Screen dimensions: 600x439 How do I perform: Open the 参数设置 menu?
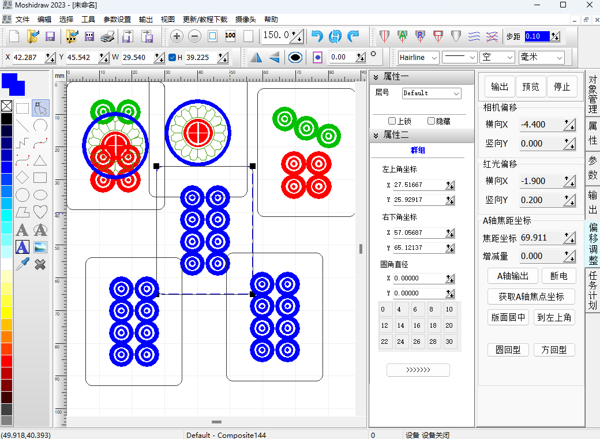pyautogui.click(x=117, y=19)
